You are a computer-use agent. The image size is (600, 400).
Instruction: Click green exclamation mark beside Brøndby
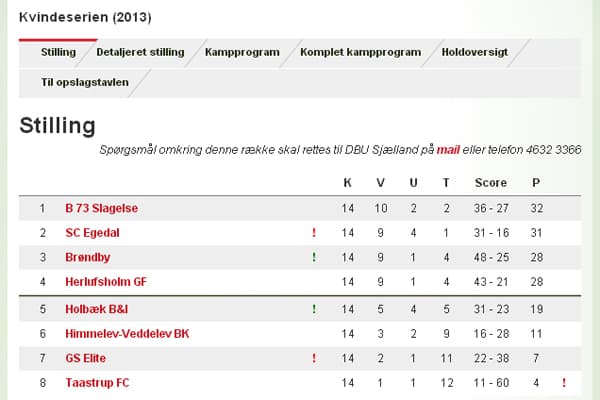pos(314,258)
